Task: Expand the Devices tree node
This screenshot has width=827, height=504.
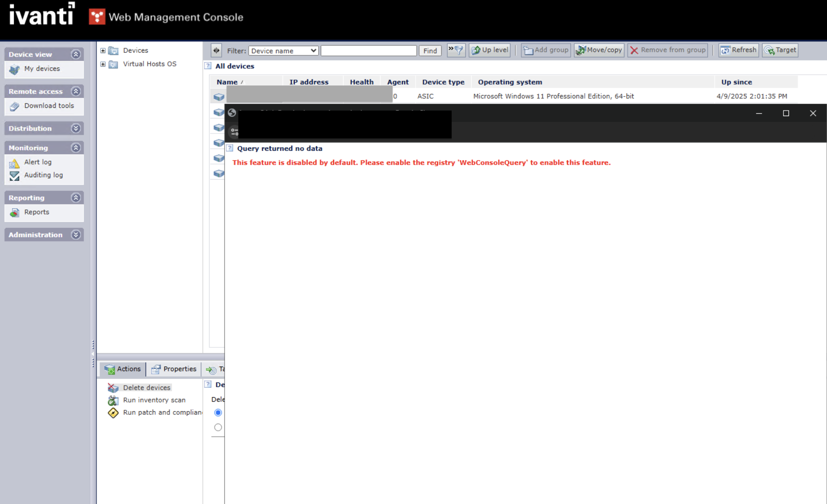Action: click(x=103, y=50)
